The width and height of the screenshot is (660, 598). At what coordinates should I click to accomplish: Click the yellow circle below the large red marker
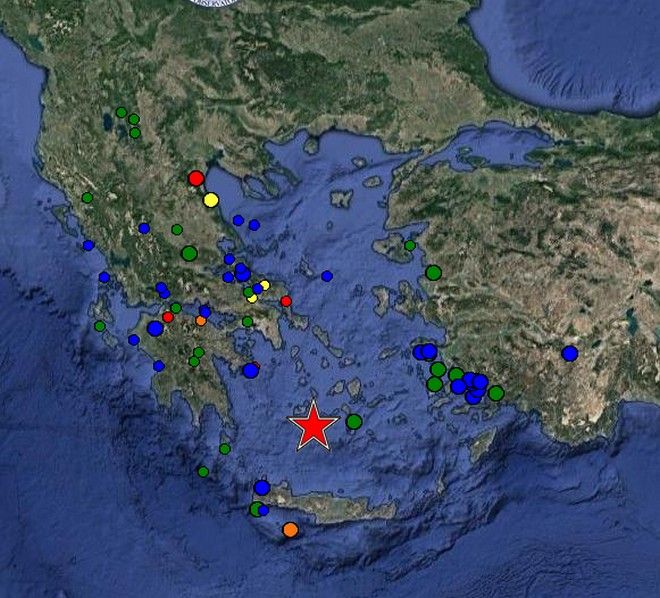(211, 200)
